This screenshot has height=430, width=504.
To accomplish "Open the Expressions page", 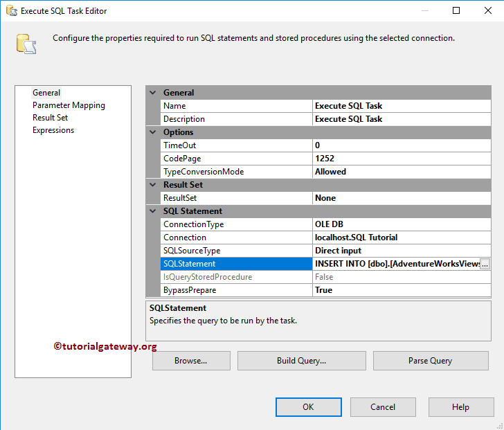I will click(53, 130).
